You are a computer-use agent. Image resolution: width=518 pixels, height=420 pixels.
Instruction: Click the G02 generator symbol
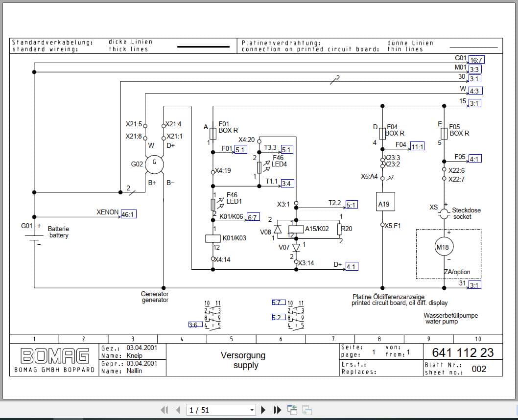tap(154, 164)
